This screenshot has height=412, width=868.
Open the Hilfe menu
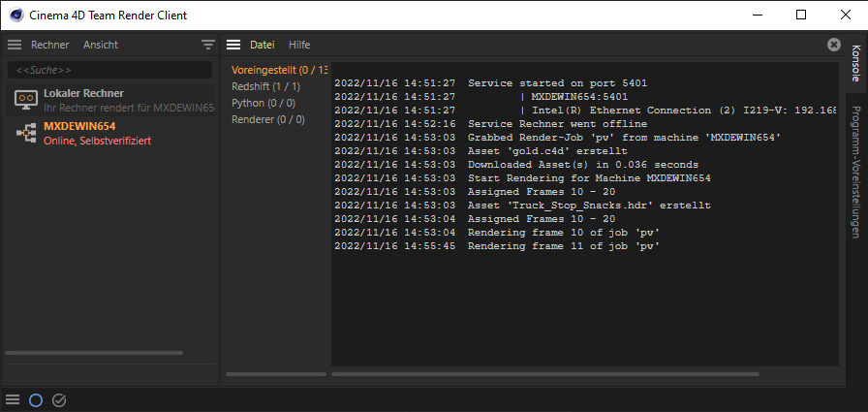click(x=299, y=45)
